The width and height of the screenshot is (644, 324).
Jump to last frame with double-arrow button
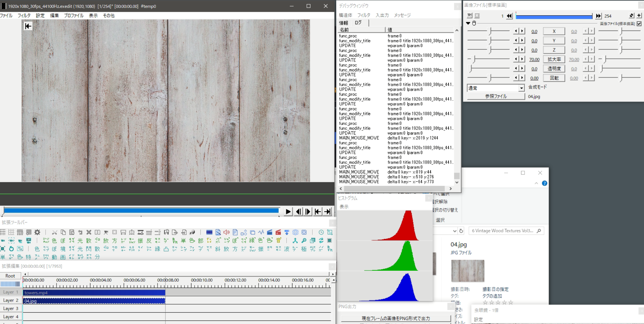click(598, 16)
